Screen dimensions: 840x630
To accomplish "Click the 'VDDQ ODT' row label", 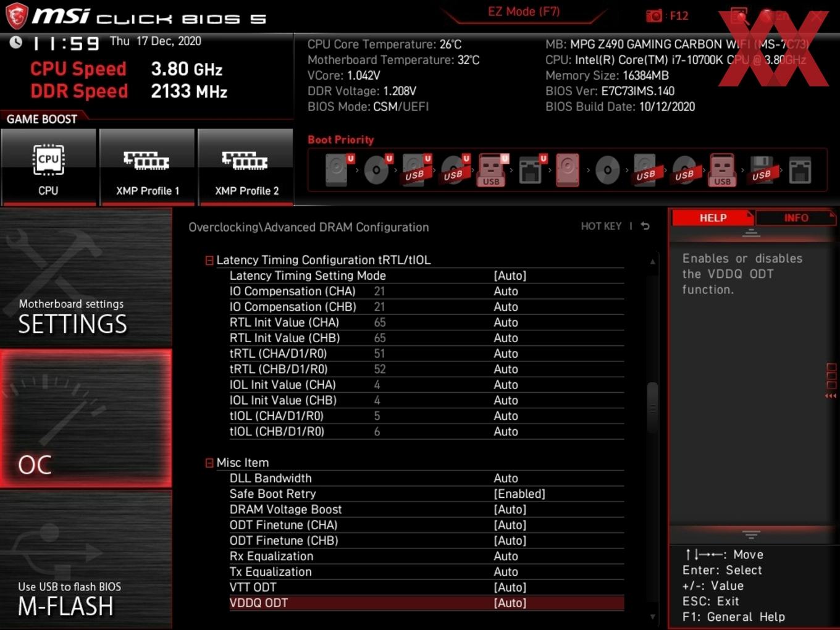I will 259,603.
